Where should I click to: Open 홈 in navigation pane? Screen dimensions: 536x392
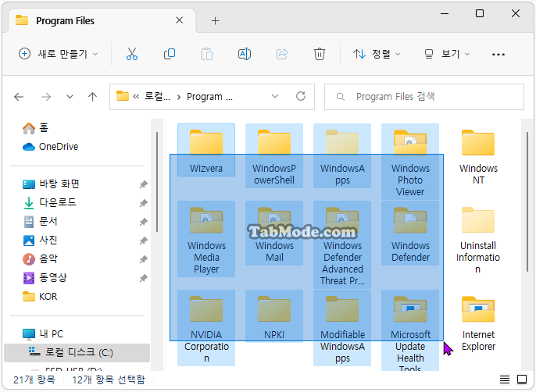click(36, 128)
